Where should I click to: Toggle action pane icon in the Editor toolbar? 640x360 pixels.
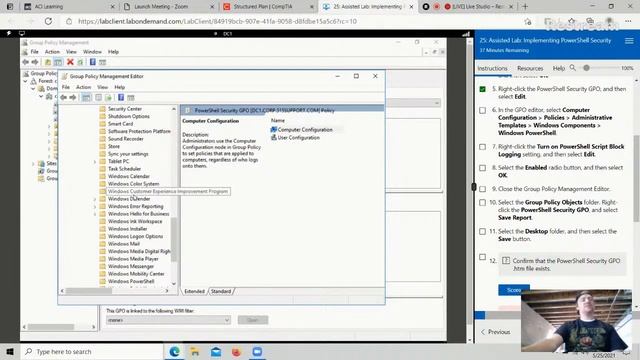click(131, 98)
